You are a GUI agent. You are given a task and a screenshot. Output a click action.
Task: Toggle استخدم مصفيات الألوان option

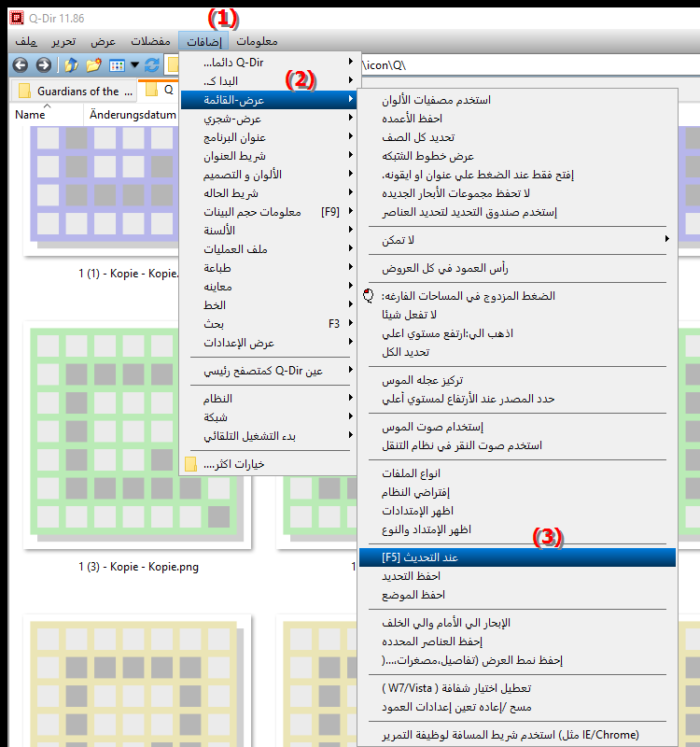pyautogui.click(x=517, y=100)
